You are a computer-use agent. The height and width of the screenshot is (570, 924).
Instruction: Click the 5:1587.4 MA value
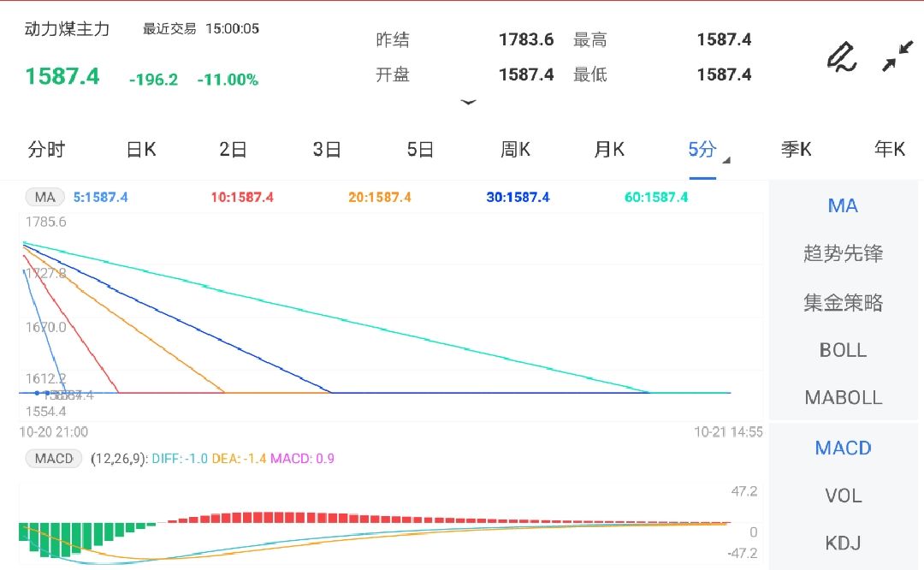pos(100,198)
